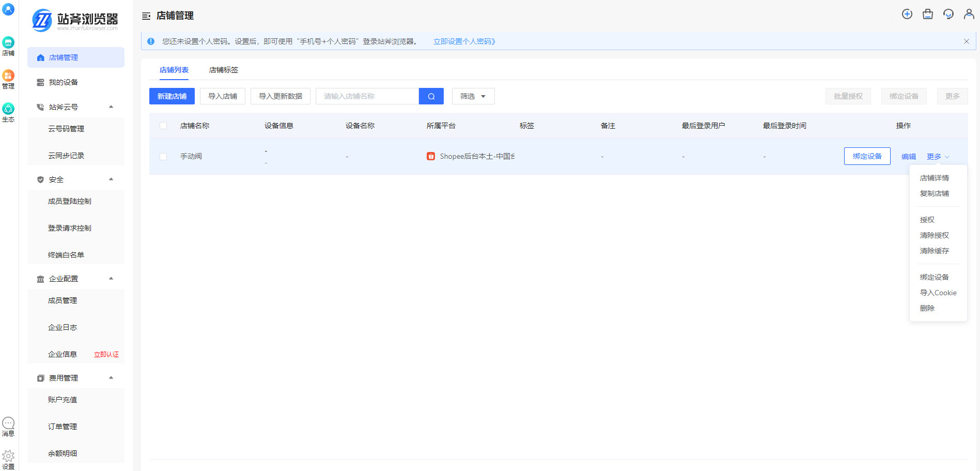The height and width of the screenshot is (471, 980).
Task: Click the toolbar 更多 button
Action: click(953, 96)
